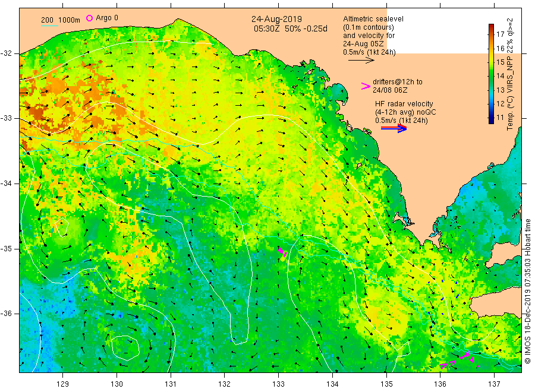Click the '200 1000m' isobath label
535x392 pixels.
(x=61, y=20)
